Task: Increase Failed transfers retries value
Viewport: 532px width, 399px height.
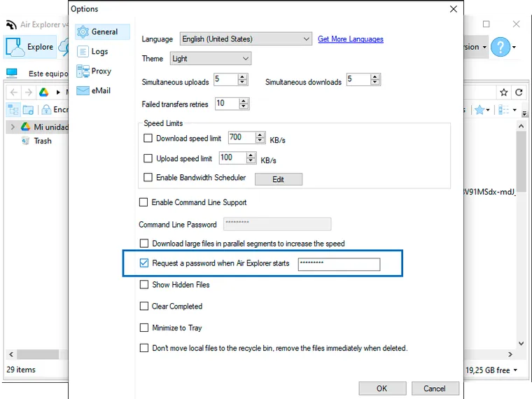Action: click(244, 101)
